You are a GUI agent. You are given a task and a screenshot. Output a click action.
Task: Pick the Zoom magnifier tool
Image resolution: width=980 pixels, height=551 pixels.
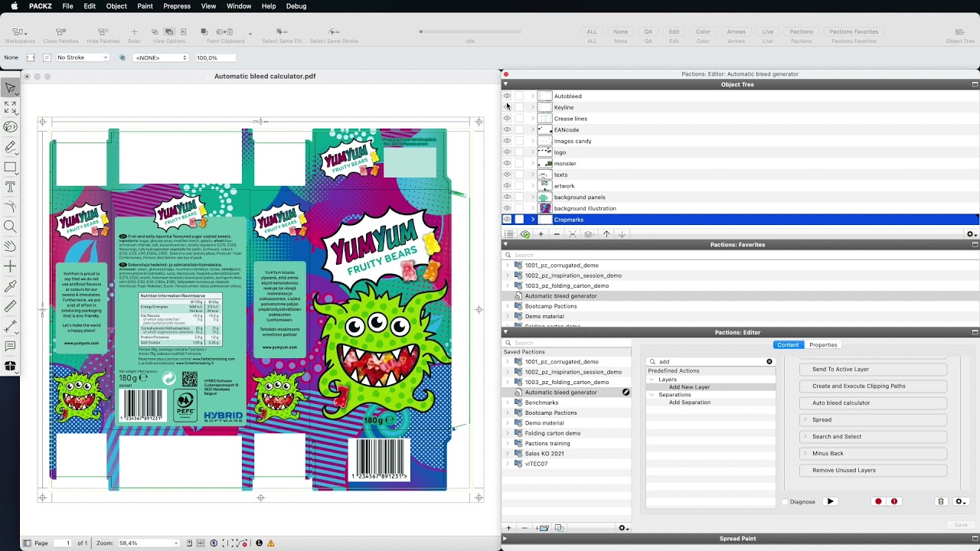10,227
